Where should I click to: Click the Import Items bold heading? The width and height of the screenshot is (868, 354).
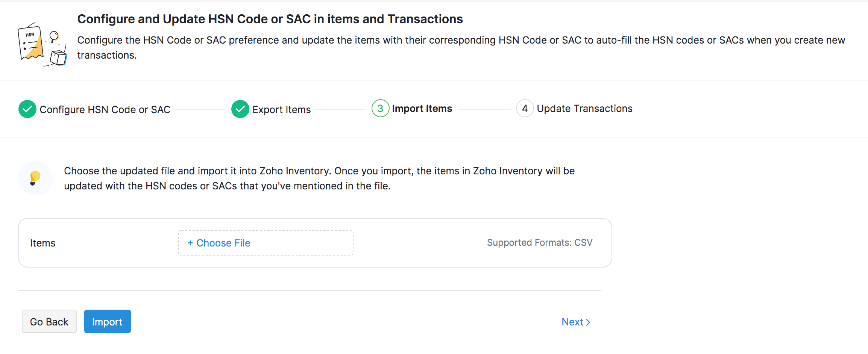[422, 109]
